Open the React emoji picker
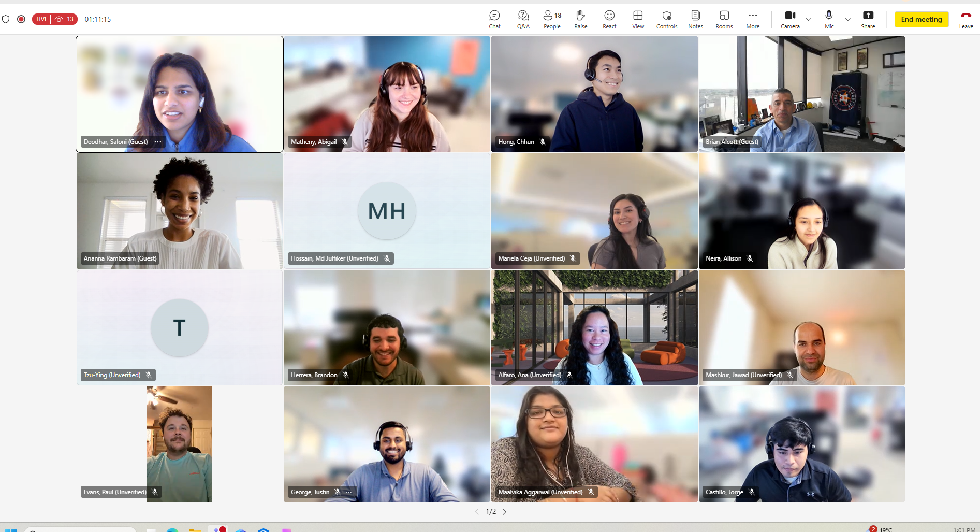Viewport: 980px width, 532px height. (x=609, y=19)
